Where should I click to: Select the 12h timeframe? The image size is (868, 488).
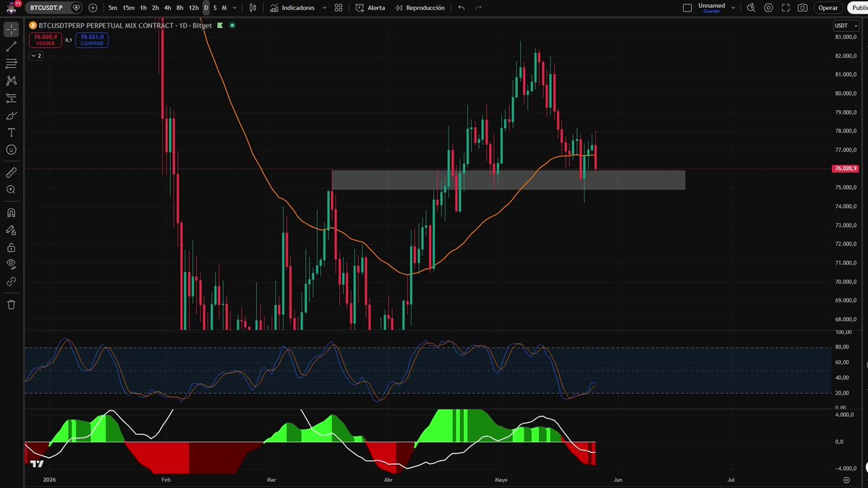click(x=194, y=8)
